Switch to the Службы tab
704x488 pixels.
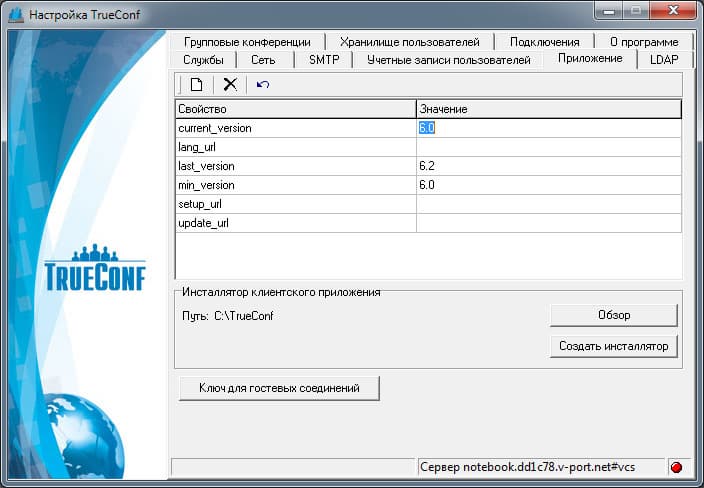pos(203,60)
